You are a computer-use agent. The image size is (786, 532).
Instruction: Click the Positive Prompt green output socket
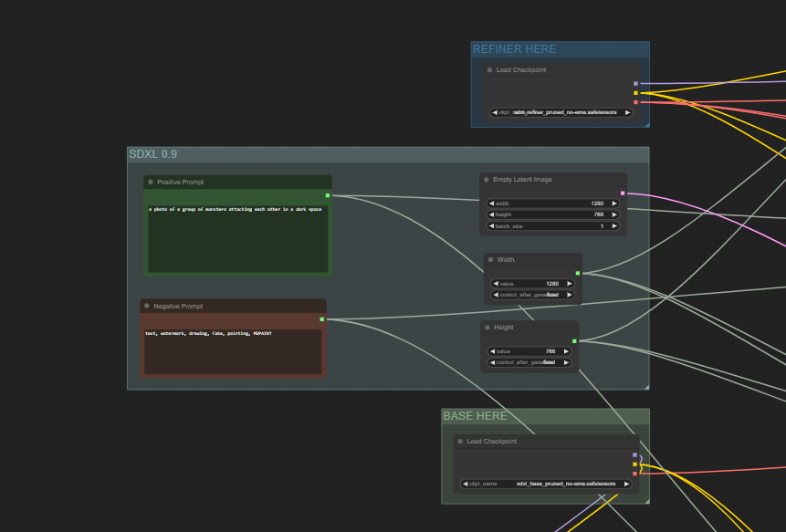pos(328,195)
